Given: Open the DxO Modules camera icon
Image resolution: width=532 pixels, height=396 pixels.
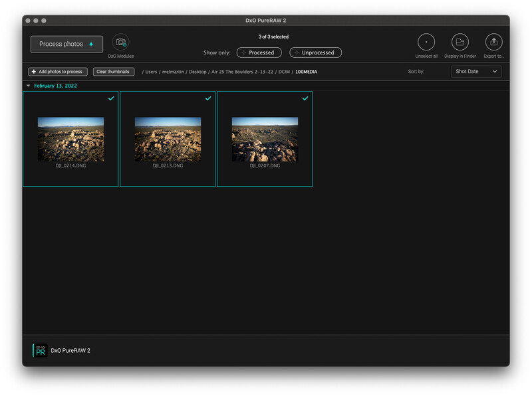Looking at the screenshot, I should pyautogui.click(x=120, y=43).
